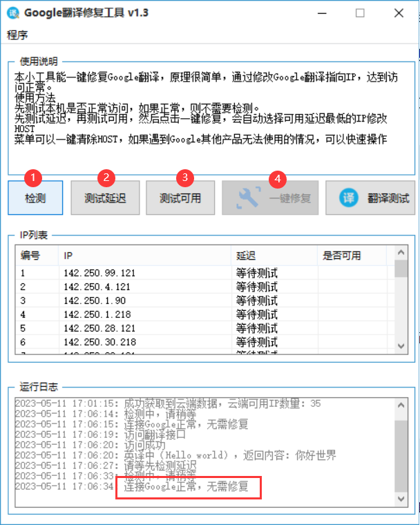Select the row with IP 142.250.28.121
The image size is (420, 525).
click(x=204, y=328)
